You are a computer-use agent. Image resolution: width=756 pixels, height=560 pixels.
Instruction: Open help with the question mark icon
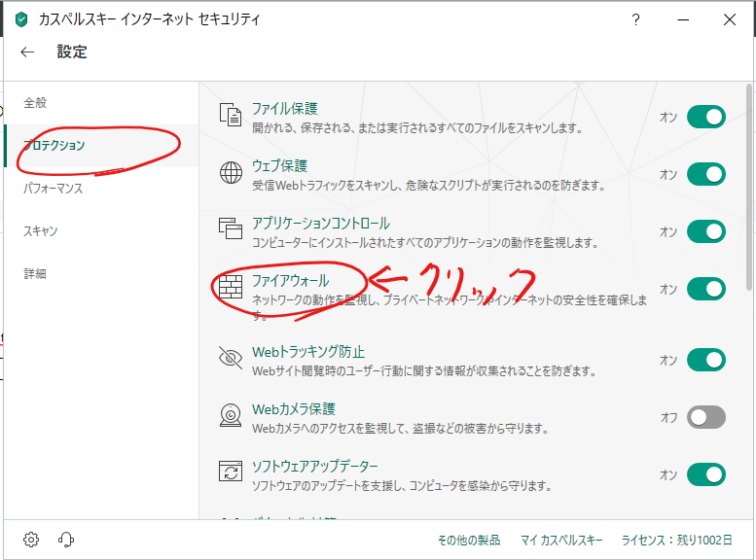tap(636, 19)
